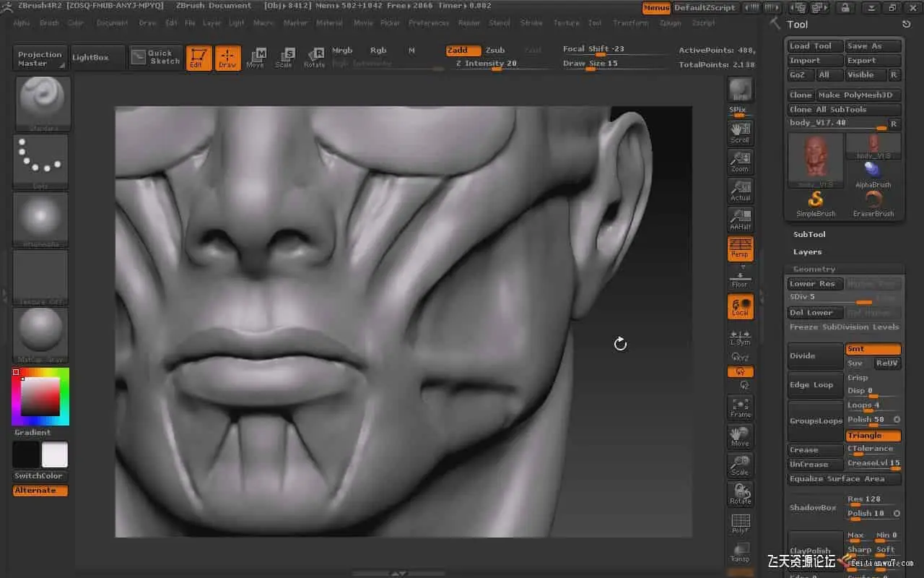Toggle Perspective mode off

coord(740,249)
